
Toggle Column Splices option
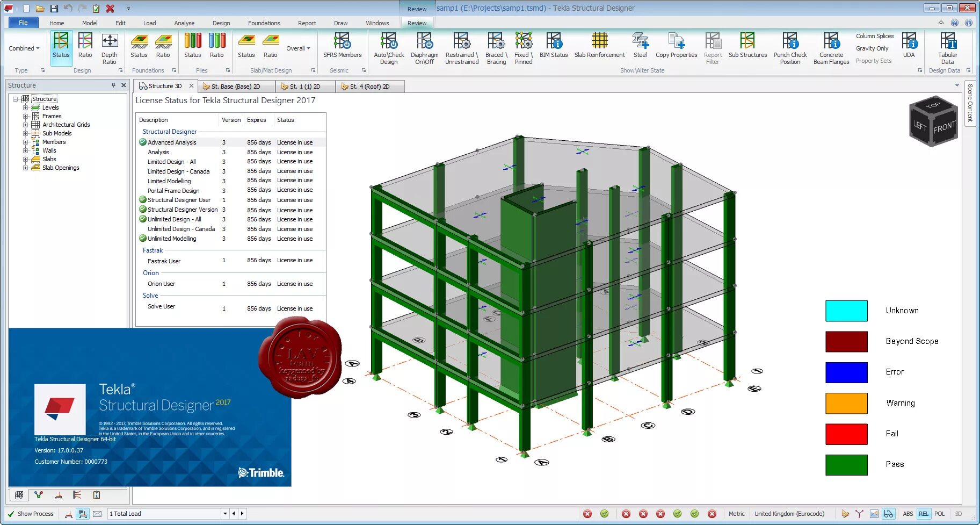[x=875, y=36]
